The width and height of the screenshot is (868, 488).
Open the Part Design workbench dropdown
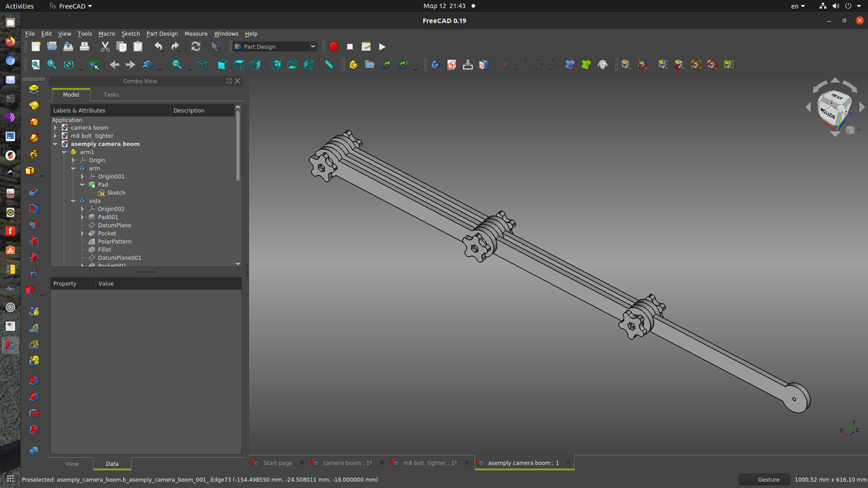coord(275,47)
